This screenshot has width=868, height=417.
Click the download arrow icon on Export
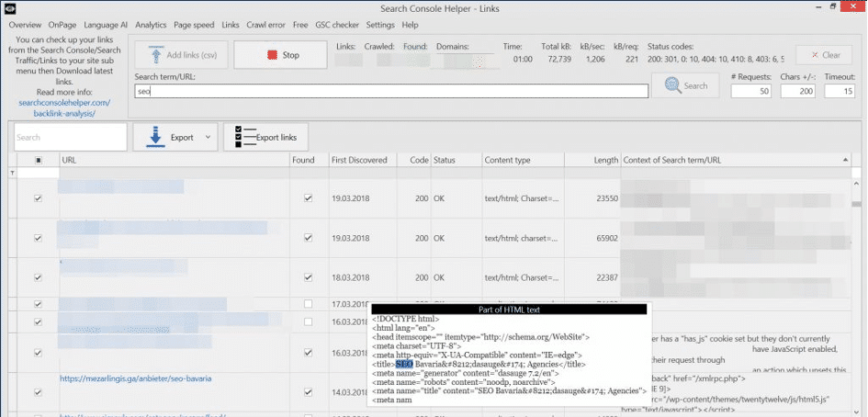coord(155,138)
